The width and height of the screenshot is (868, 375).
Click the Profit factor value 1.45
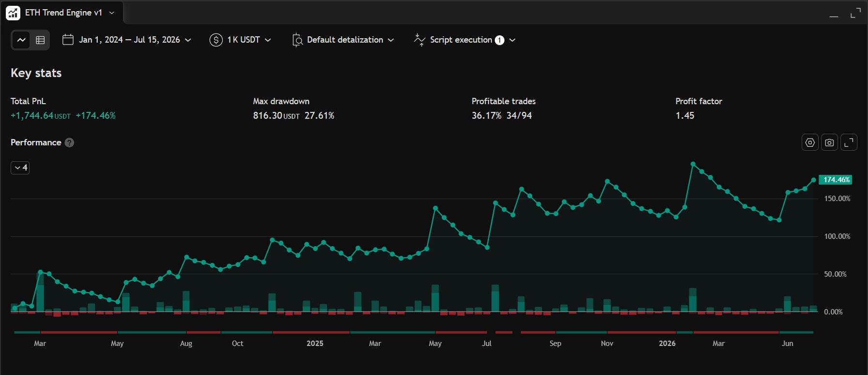tap(685, 116)
